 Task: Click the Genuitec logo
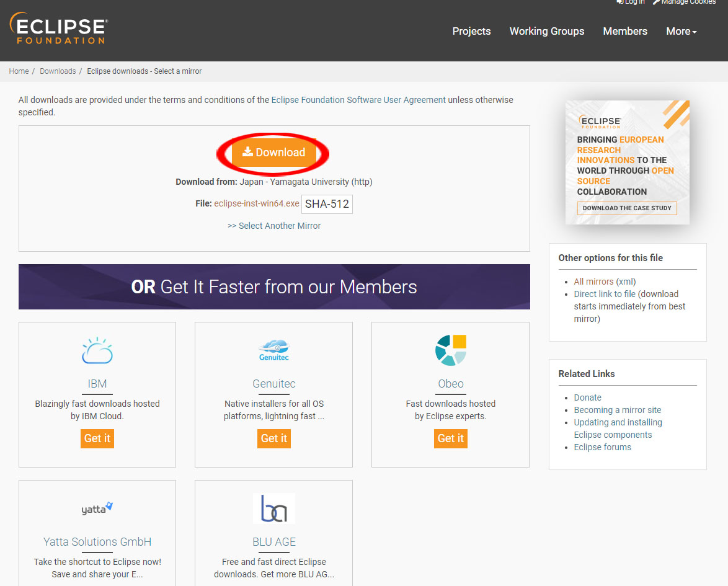(274, 350)
